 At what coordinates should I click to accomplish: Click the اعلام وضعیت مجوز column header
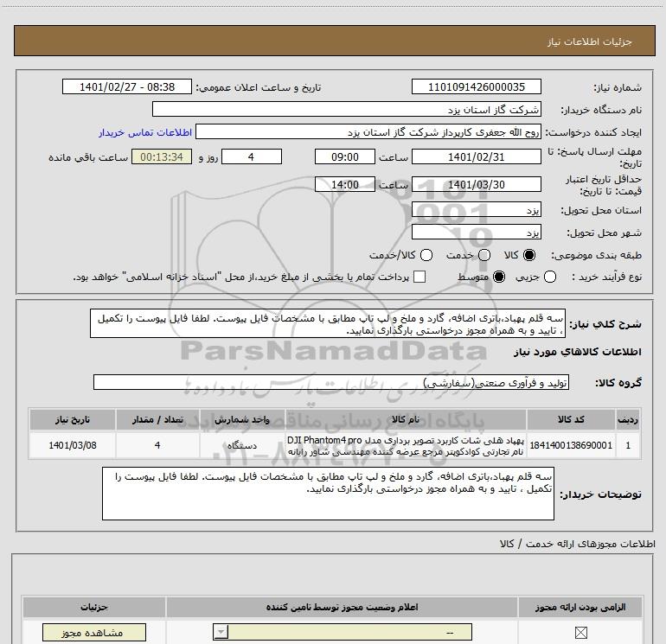pyautogui.click(x=342, y=607)
